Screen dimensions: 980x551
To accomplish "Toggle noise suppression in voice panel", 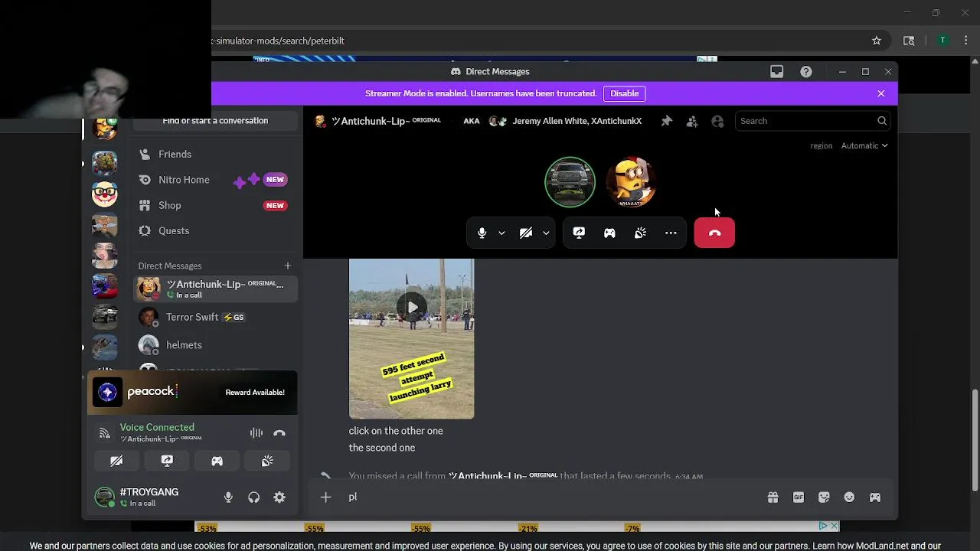I will tap(256, 433).
